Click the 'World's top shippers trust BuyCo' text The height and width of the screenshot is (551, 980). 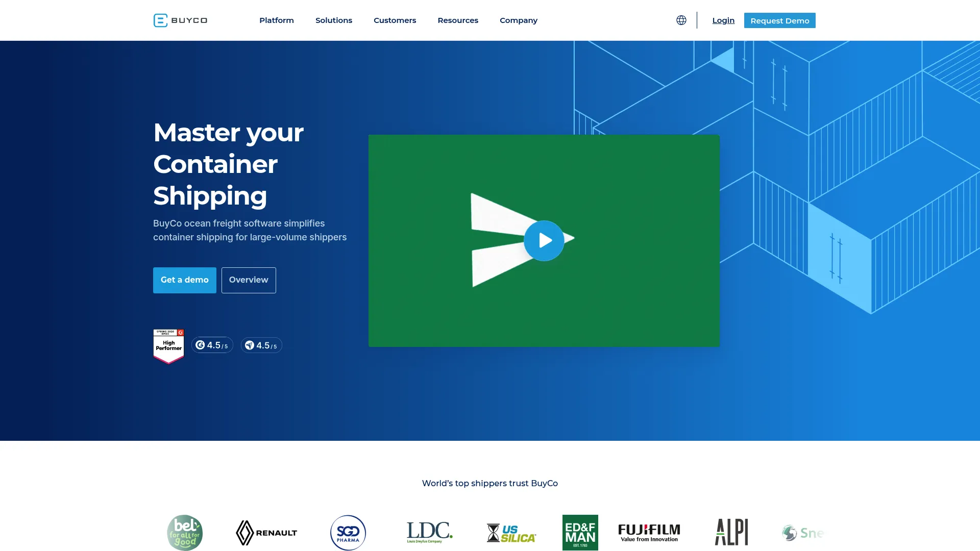point(490,483)
